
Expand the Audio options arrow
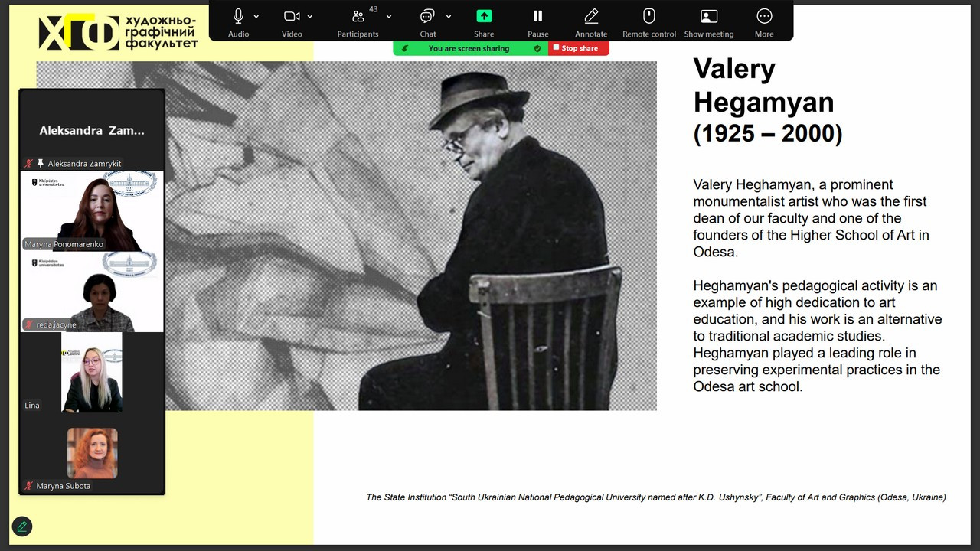[256, 16]
